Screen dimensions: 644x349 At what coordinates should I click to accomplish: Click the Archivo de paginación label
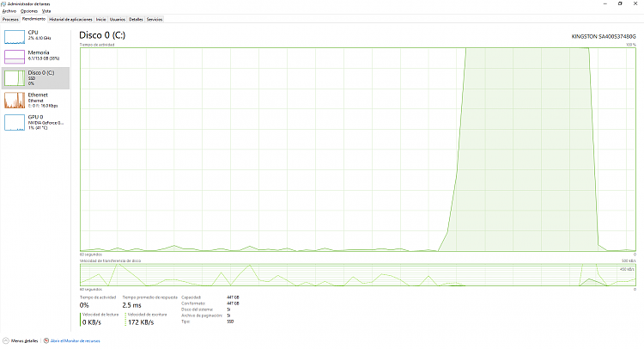click(x=202, y=315)
